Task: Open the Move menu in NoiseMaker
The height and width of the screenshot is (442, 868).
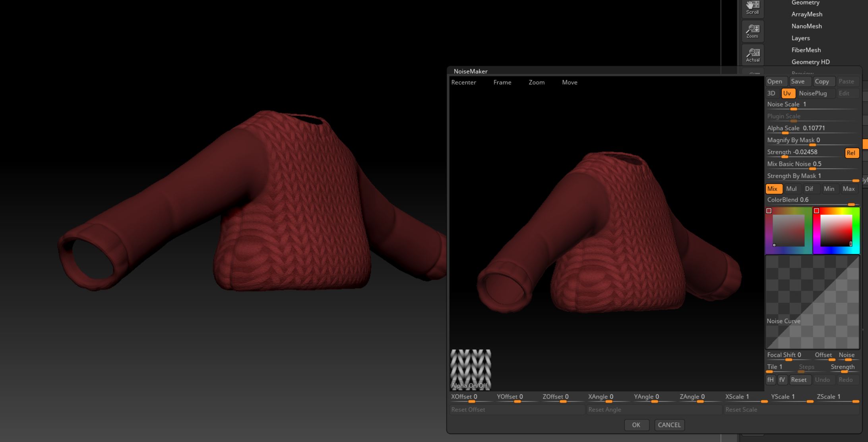Action: [569, 82]
